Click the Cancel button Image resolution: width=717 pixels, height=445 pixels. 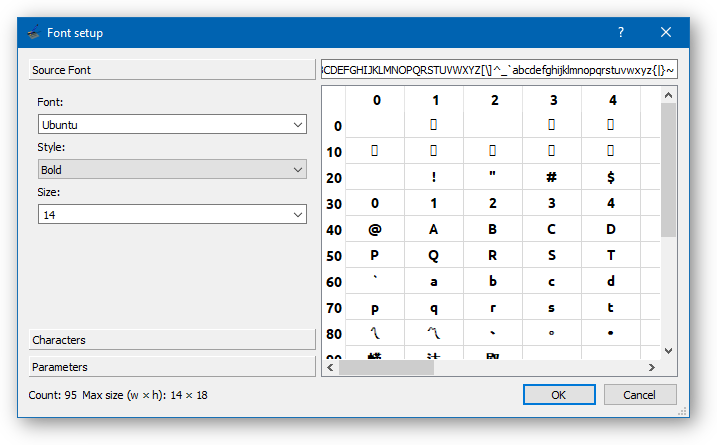[640, 395]
